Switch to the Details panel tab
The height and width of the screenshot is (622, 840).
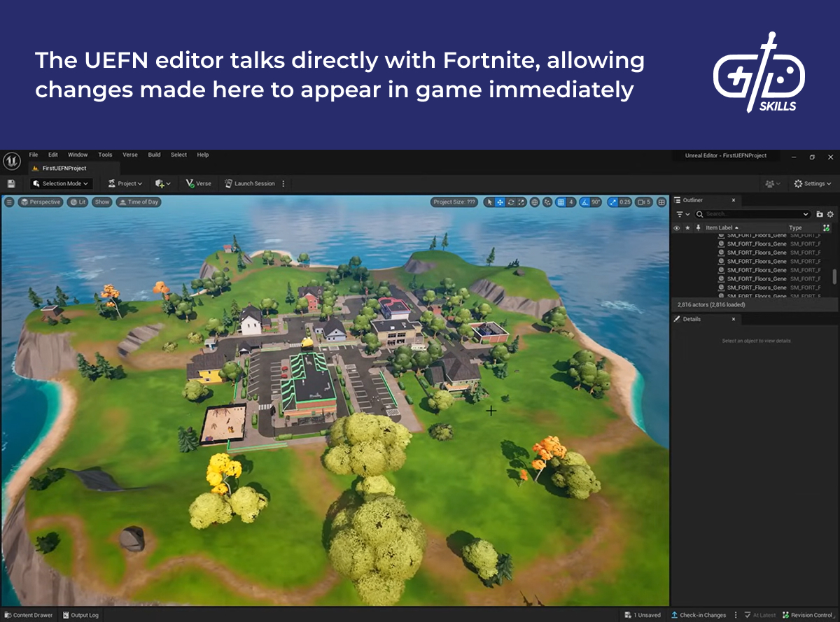[x=692, y=319]
